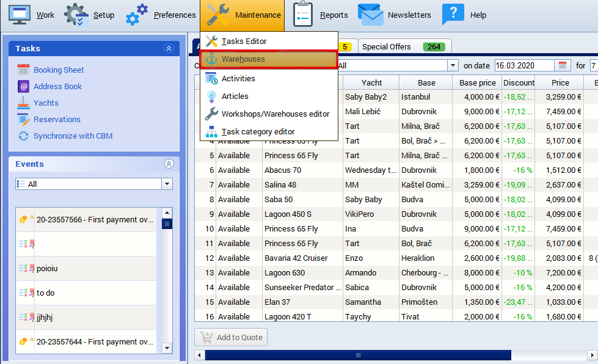Select row 12 Bavaria 42 Cruiser
Image resolution: width=598 pixels, height=364 pixels.
(396, 258)
